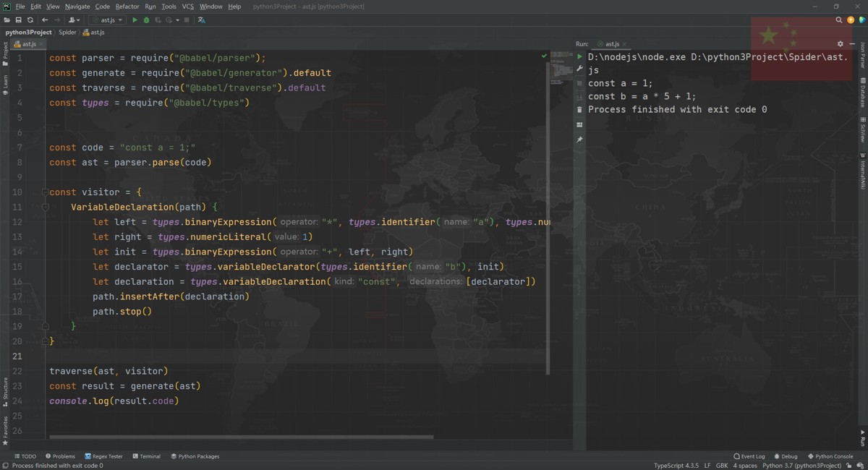Synchronize files with the reload icon
868x470 pixels.
pyautogui.click(x=30, y=20)
